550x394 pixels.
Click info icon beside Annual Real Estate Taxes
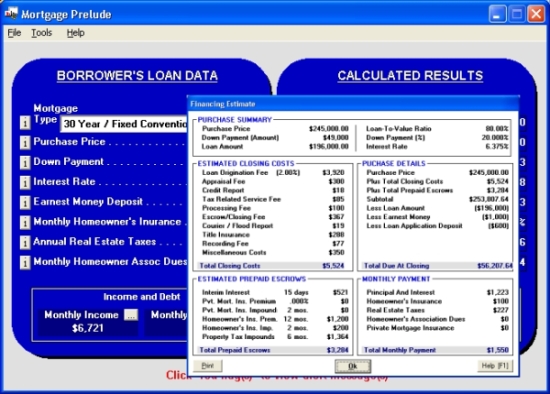(25, 242)
